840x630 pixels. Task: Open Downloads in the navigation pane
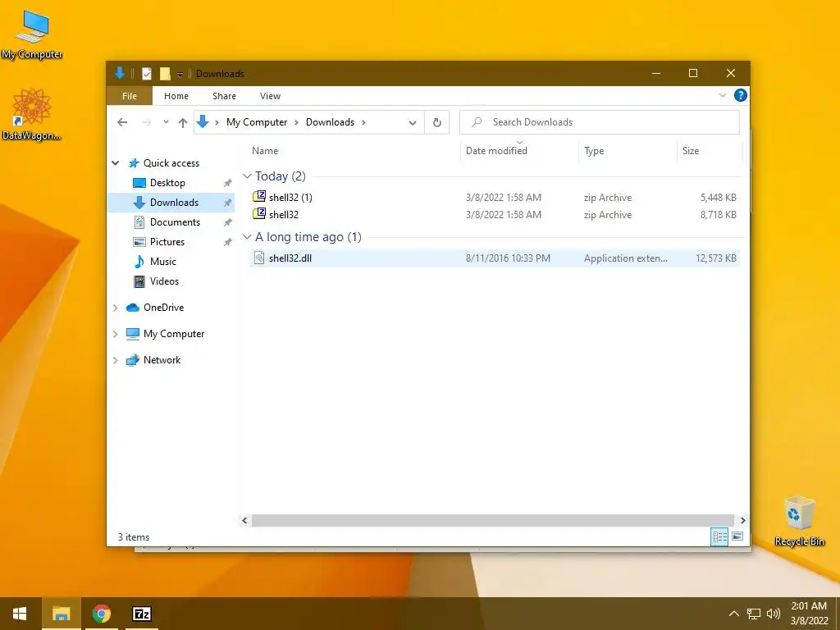tap(174, 203)
